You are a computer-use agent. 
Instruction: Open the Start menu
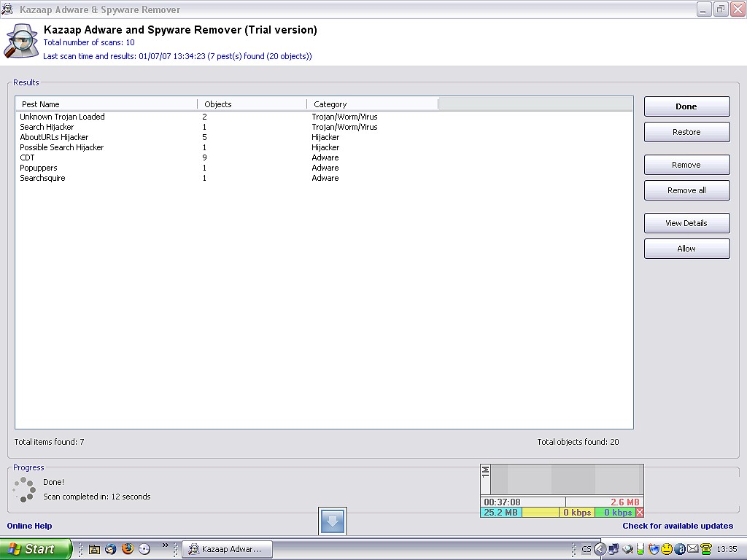tap(36, 549)
